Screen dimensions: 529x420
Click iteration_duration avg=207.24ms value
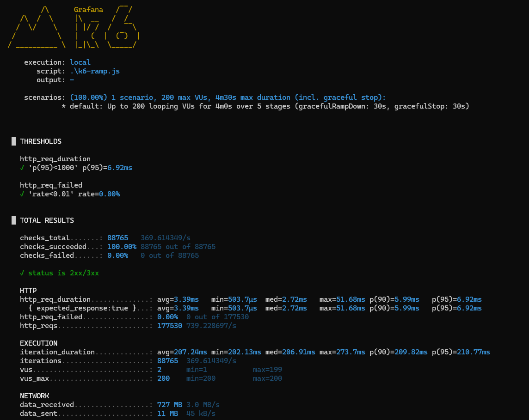coord(182,352)
